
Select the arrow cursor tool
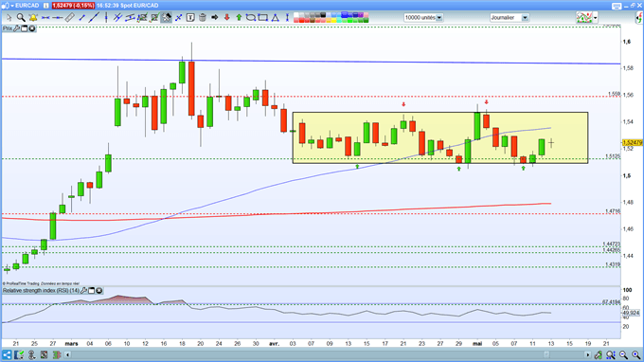point(9,18)
